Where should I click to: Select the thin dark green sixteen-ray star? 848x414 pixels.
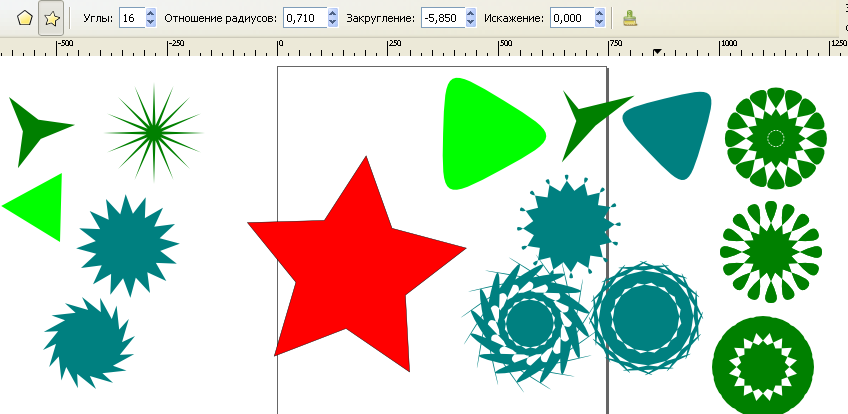pos(154,132)
